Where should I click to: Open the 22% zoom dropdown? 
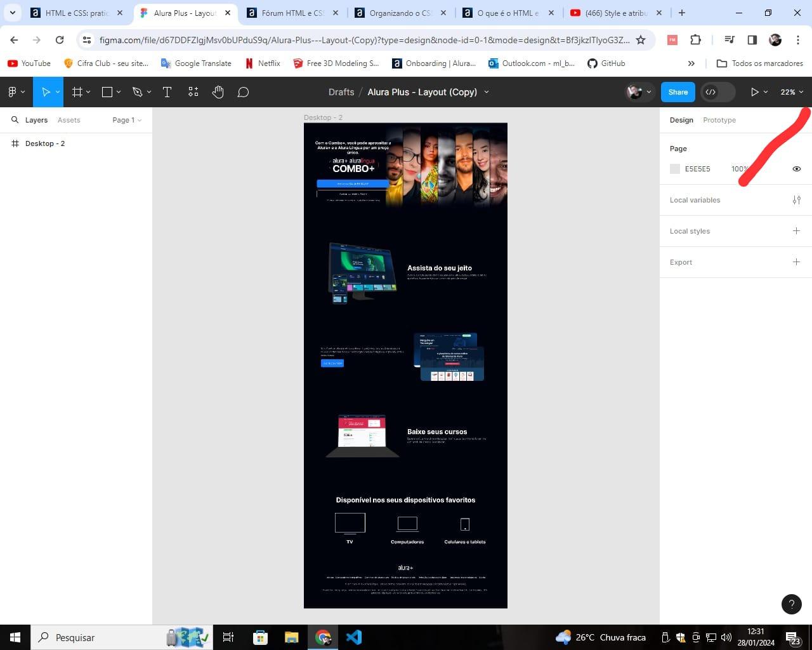(792, 92)
